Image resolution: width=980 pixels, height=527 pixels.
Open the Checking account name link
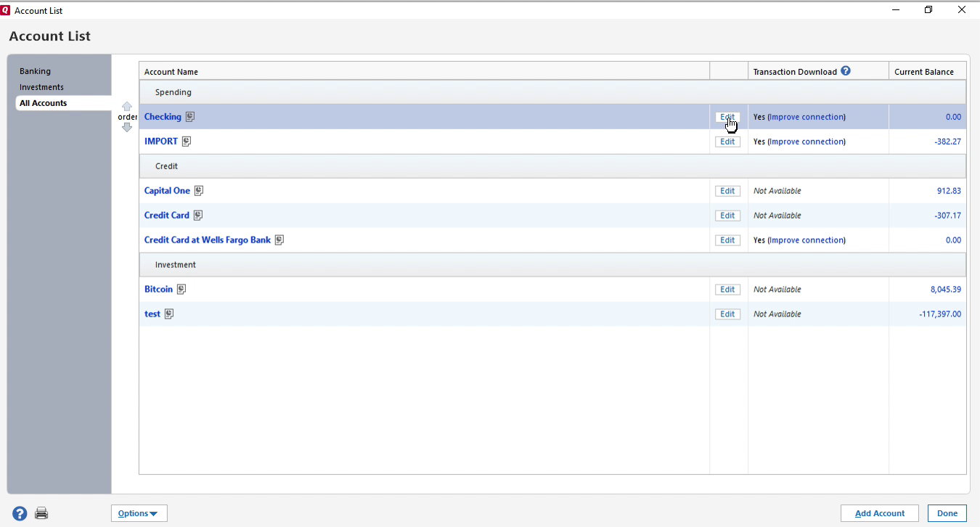click(163, 117)
